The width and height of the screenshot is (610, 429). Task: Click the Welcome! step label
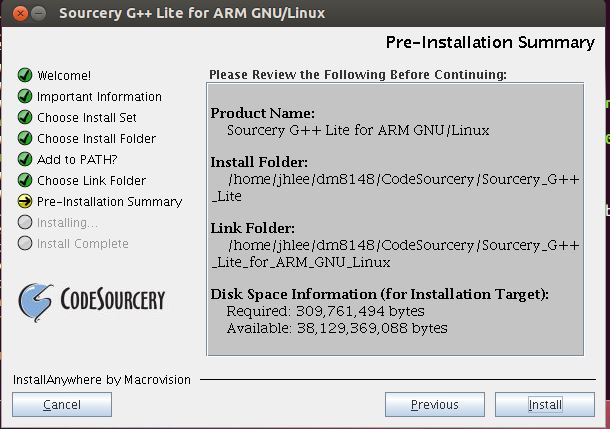(64, 76)
